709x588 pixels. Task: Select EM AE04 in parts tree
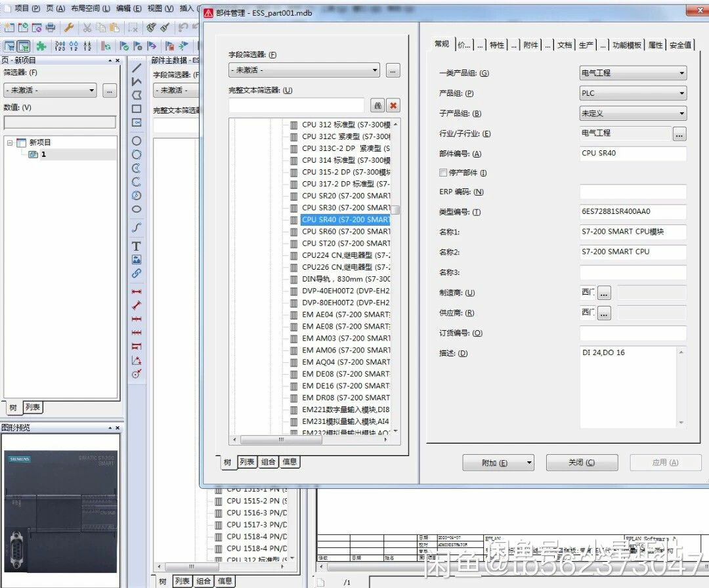tap(345, 314)
